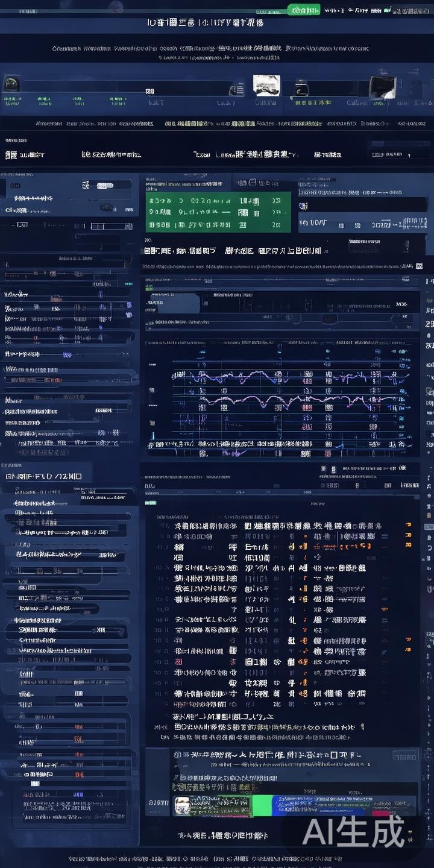Select the monitor icon at far right of header strip
The image size is (434, 868).
click(382, 86)
